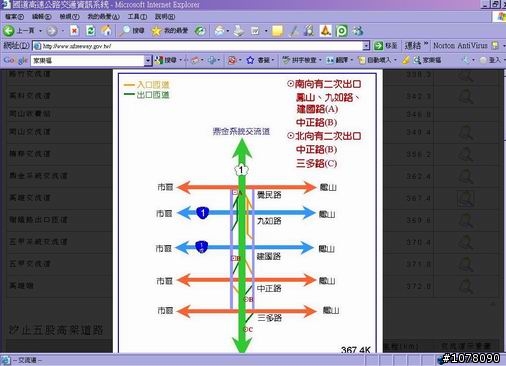Click the 上一頁 back button label
Image resolution: width=506 pixels, height=366 pixels.
pos(25,31)
